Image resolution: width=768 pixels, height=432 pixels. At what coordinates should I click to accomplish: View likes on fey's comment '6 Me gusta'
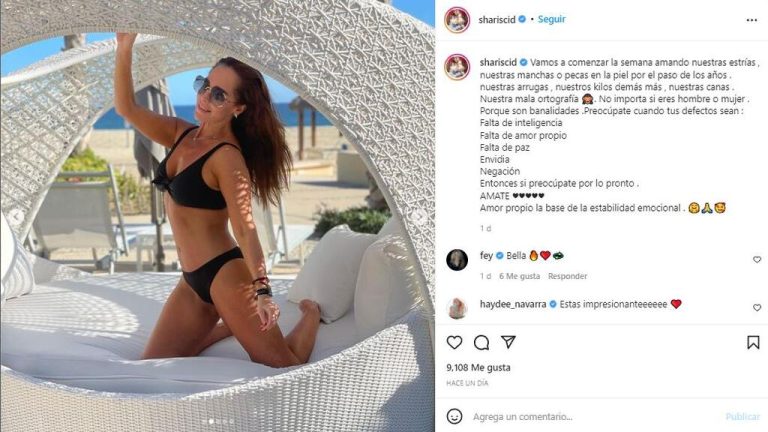[519, 276]
